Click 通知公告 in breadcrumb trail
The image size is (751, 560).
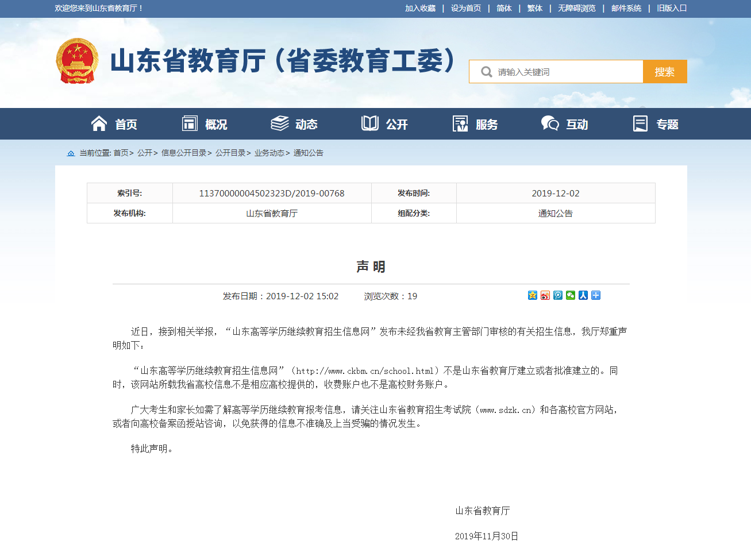coord(308,153)
